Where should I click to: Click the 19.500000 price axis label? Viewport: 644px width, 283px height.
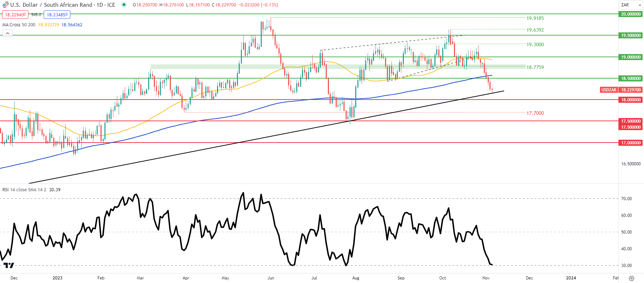point(631,36)
